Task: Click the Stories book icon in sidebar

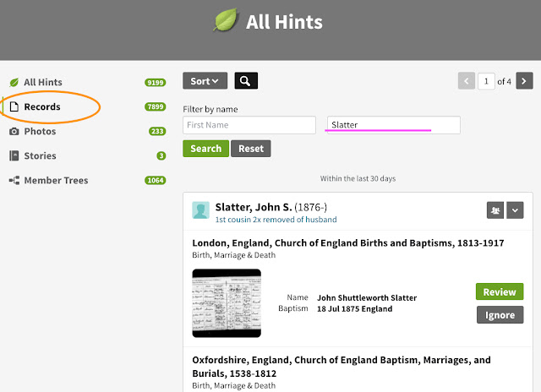Action: pos(14,156)
